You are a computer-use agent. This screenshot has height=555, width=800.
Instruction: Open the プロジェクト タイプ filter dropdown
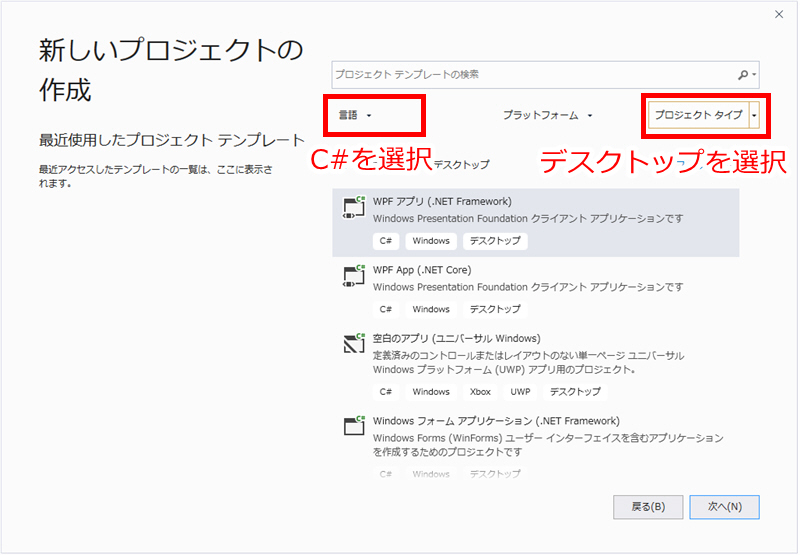[704, 115]
